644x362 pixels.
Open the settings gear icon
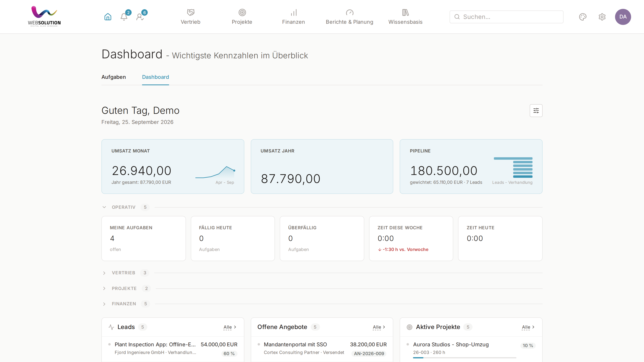point(602,17)
